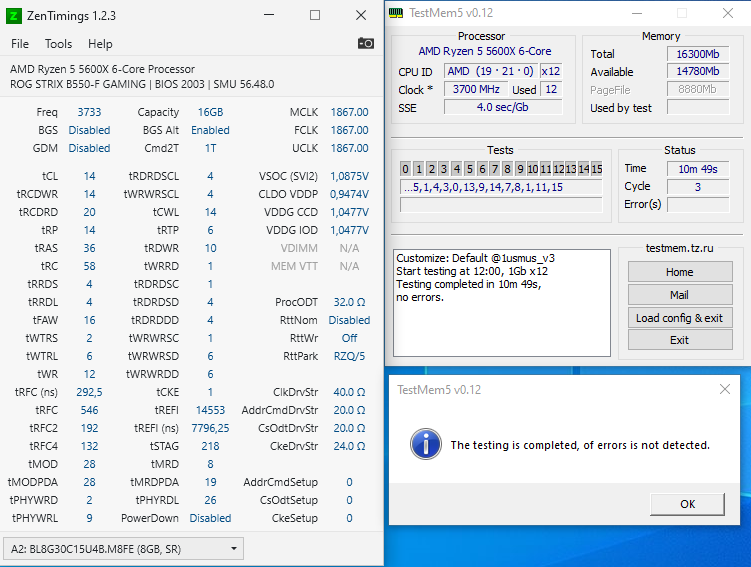Click the ProcODT value 32.0 Ω

350,302
